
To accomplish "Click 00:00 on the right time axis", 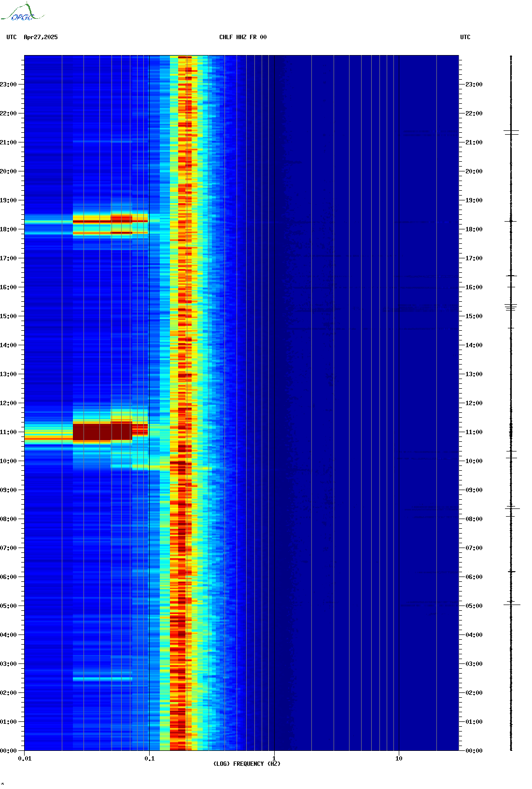I will [474, 751].
